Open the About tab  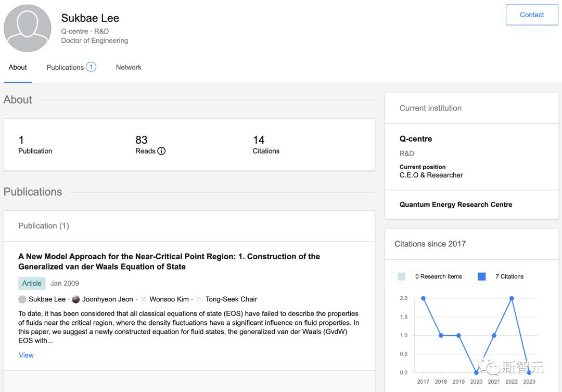pyautogui.click(x=18, y=67)
